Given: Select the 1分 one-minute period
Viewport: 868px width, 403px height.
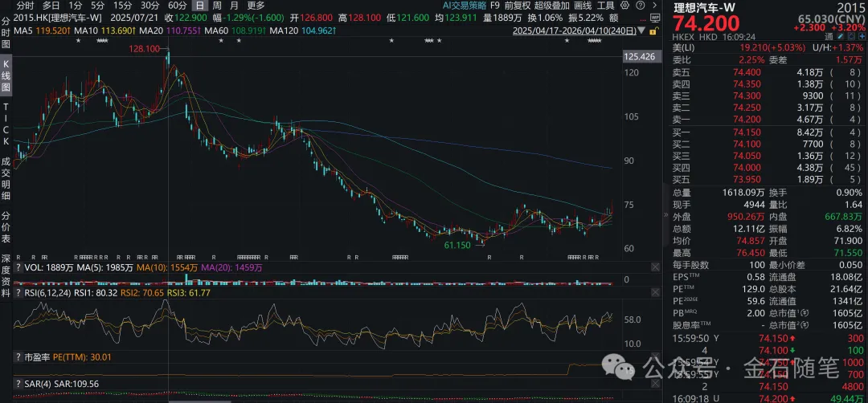Looking at the screenshot, I should click(76, 6).
